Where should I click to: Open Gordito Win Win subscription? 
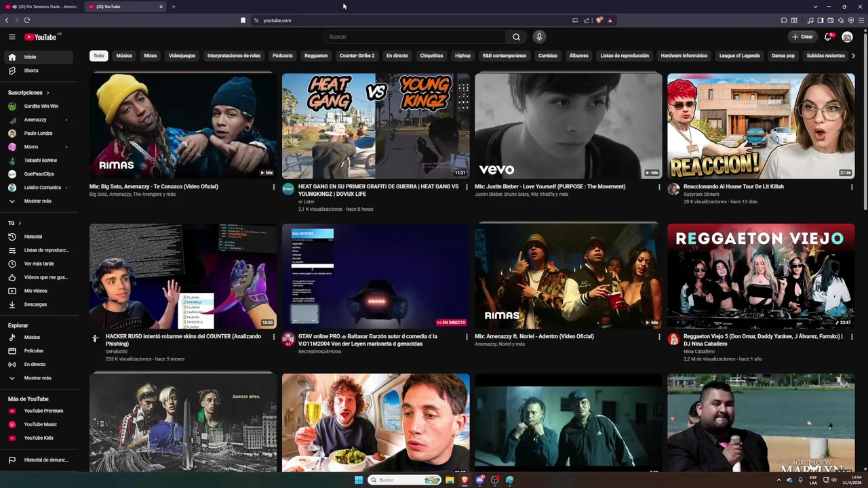39,106
